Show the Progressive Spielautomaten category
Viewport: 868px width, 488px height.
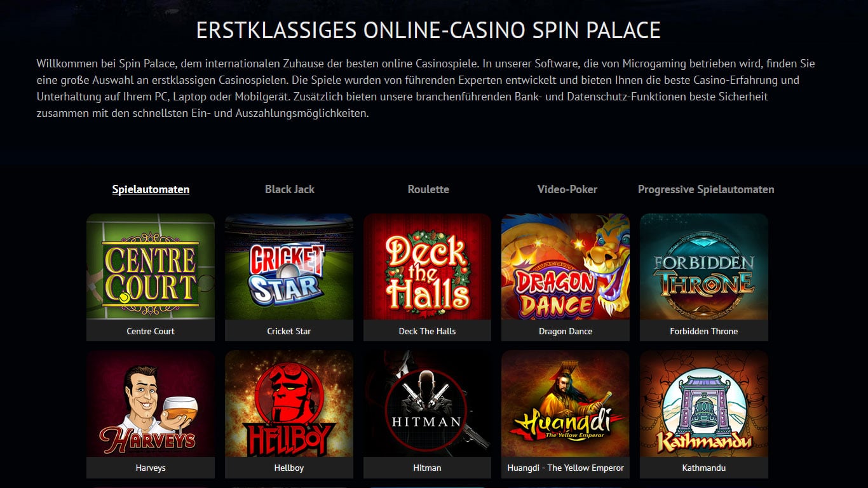click(706, 189)
